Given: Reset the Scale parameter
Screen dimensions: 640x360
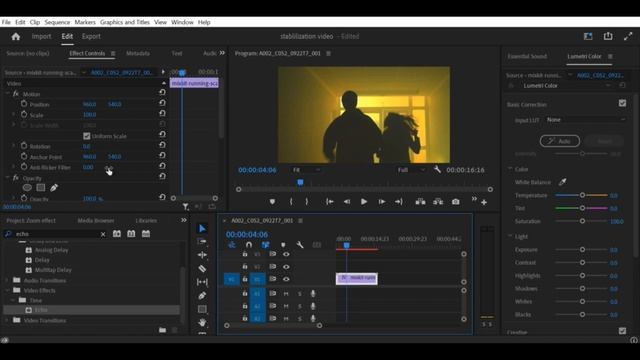Looking at the screenshot, I should coord(162,115).
